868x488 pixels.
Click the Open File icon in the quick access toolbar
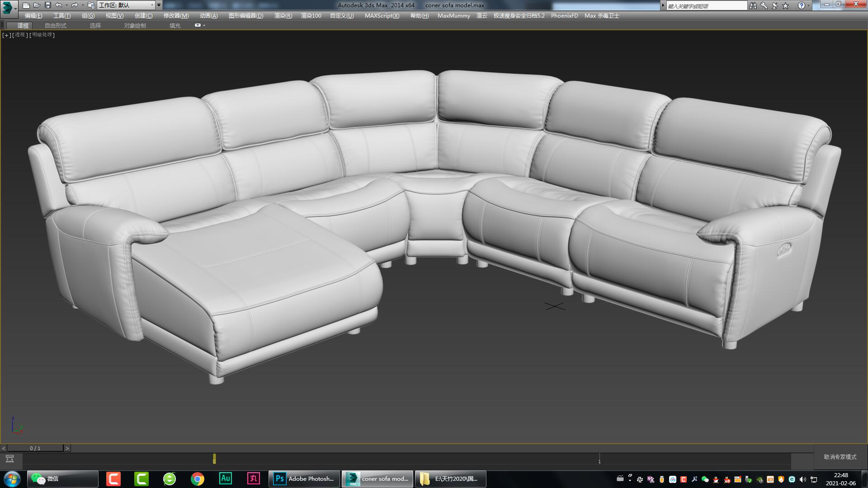(36, 5)
